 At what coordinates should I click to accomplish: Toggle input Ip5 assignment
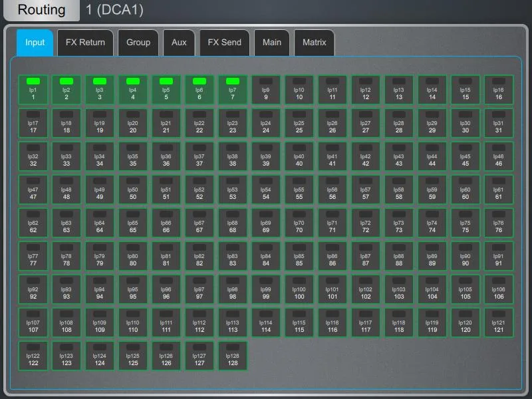(x=166, y=90)
